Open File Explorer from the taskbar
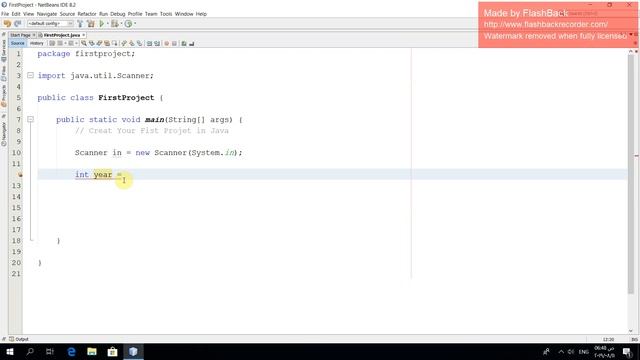This screenshot has width=640, height=360. pos(92,351)
